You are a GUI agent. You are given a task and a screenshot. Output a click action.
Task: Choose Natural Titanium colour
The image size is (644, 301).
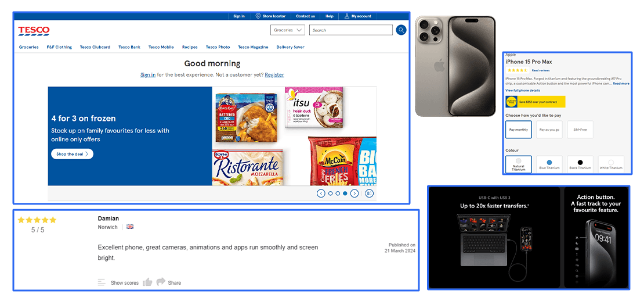click(x=518, y=164)
